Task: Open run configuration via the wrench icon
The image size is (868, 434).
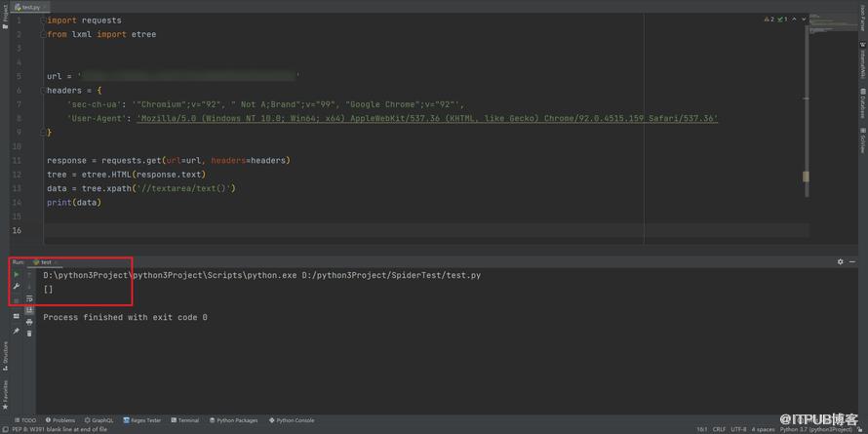Action: pyautogui.click(x=17, y=286)
